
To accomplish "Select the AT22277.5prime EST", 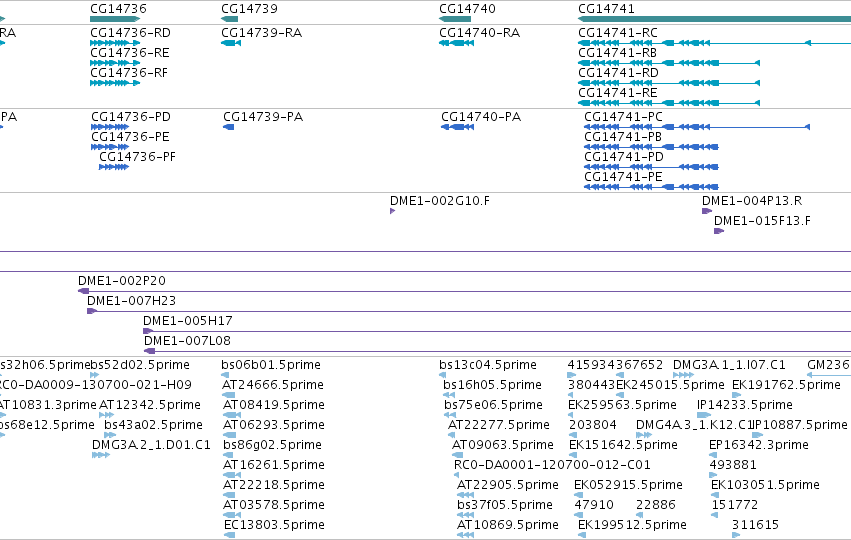I will (x=452, y=435).
